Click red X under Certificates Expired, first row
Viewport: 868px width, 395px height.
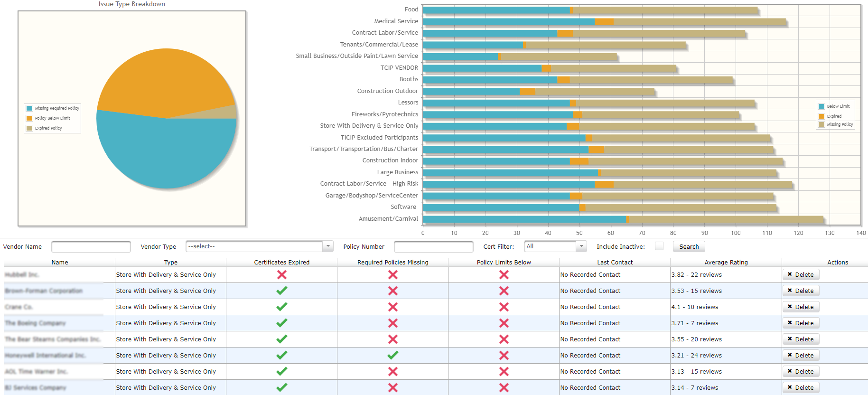(x=282, y=275)
